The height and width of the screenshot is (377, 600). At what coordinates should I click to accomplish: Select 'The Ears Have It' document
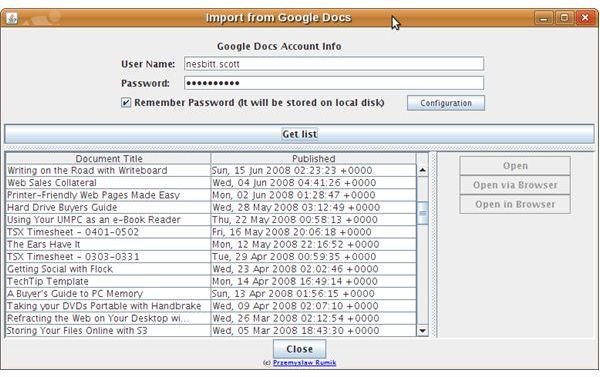pos(108,244)
